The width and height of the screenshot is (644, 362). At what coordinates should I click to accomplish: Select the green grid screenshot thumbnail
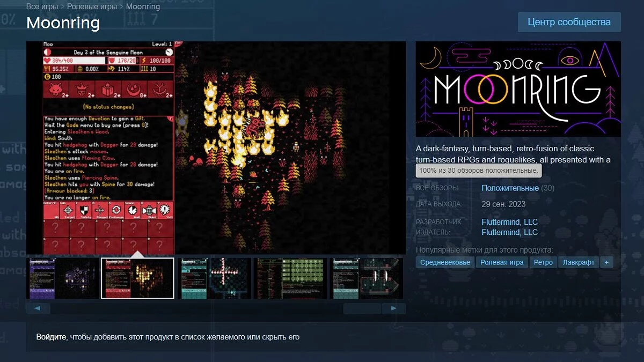[290, 278]
